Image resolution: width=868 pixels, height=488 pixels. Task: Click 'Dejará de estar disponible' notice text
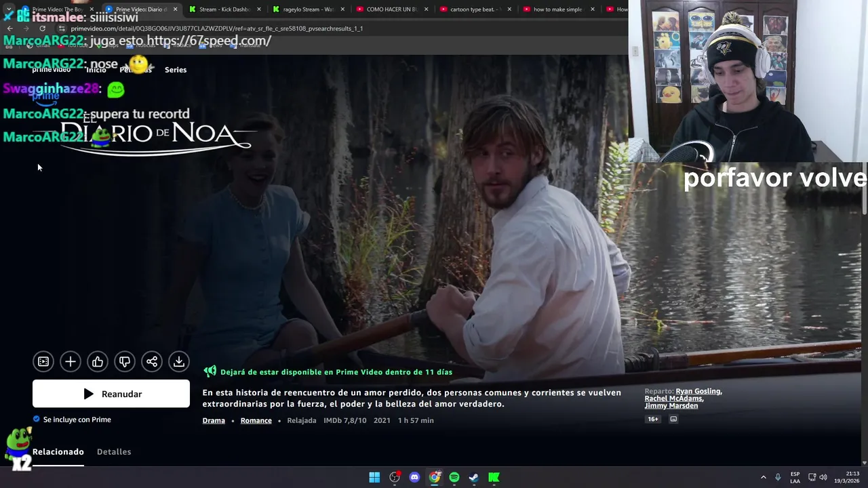click(x=336, y=372)
